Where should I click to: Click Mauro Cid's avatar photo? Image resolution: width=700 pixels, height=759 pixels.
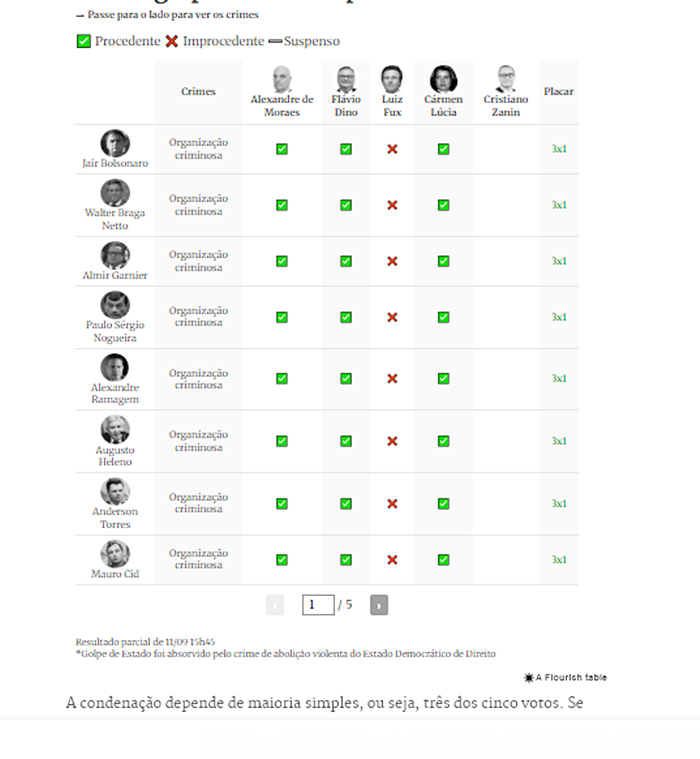(115, 554)
